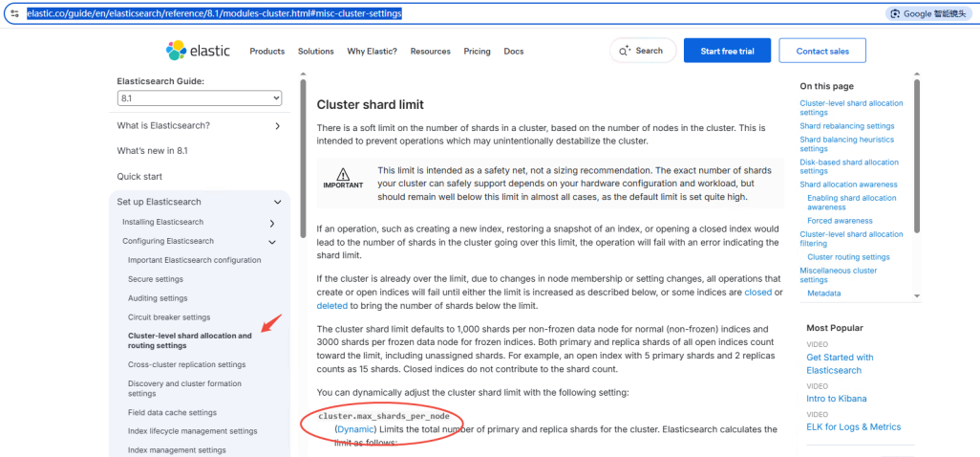Open Field data cache settings
Screen dimensions: 980x457
(x=173, y=413)
